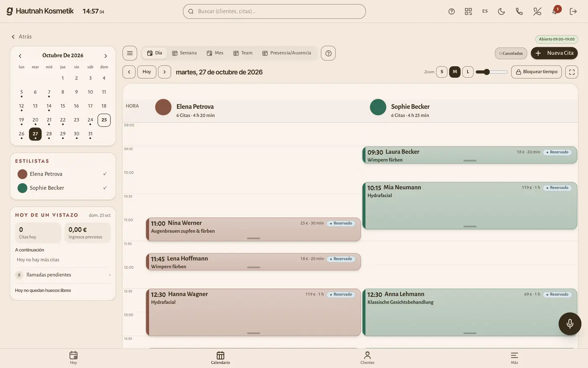Image resolution: width=588 pixels, height=368 pixels.
Task: Switch to Presencia/Ausencia tab
Action: (x=287, y=53)
